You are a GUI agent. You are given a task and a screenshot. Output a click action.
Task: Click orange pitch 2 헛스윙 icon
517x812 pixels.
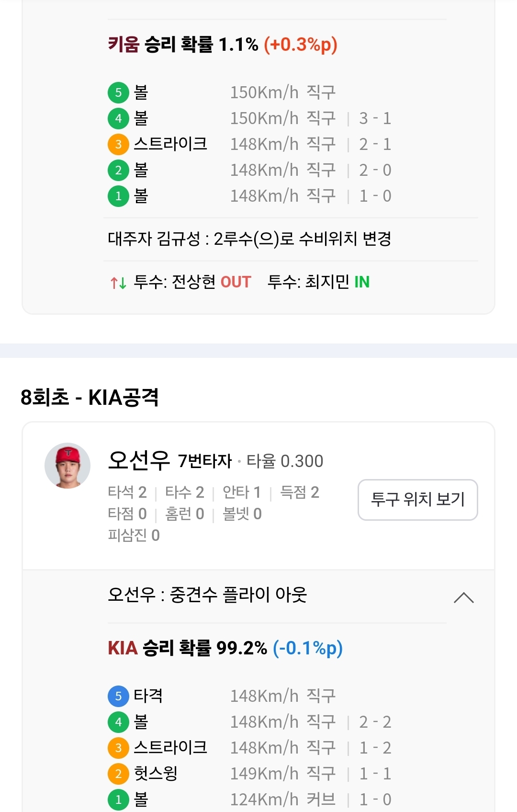point(118,774)
